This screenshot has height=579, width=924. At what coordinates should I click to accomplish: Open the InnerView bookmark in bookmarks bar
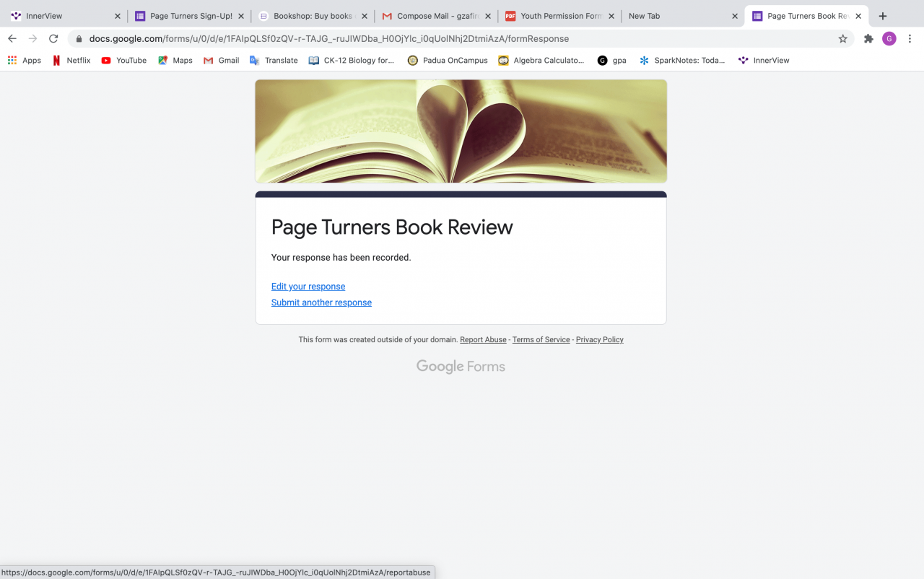click(764, 61)
